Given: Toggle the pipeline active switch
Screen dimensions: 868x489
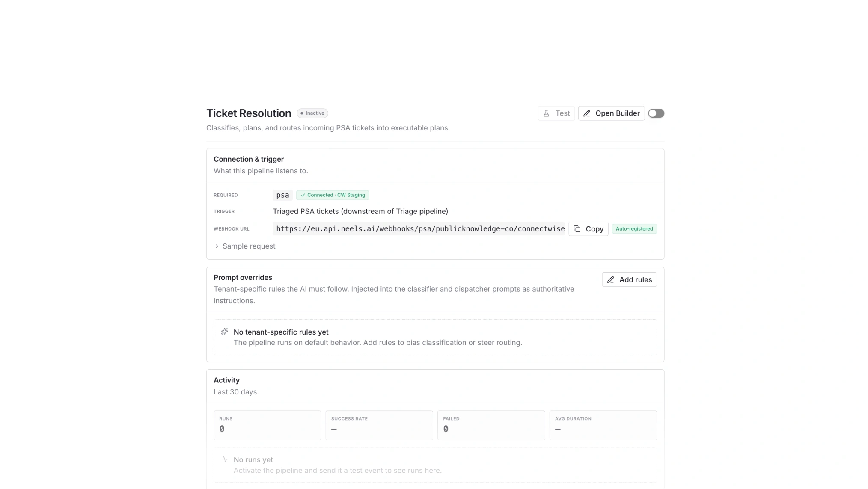Looking at the screenshot, I should click(x=656, y=113).
